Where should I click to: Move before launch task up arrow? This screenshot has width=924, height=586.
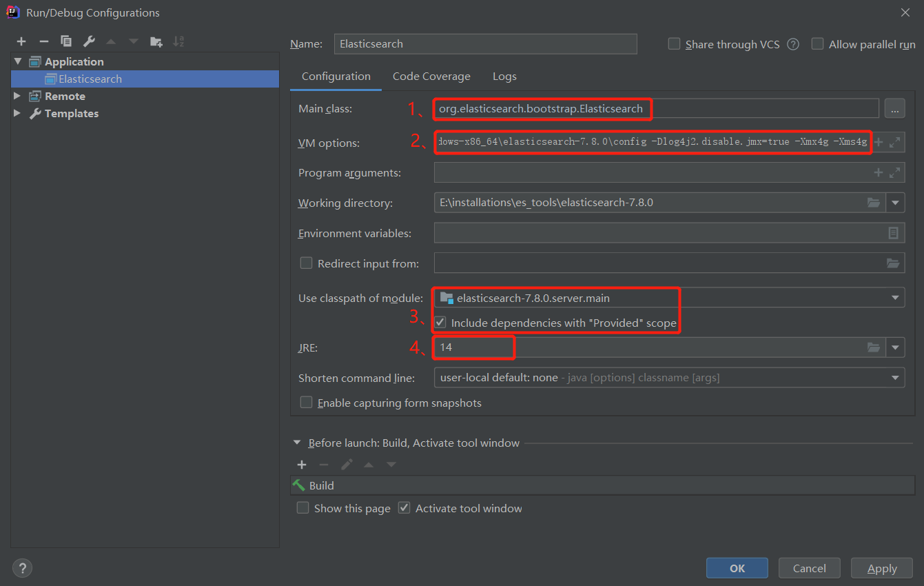click(369, 465)
